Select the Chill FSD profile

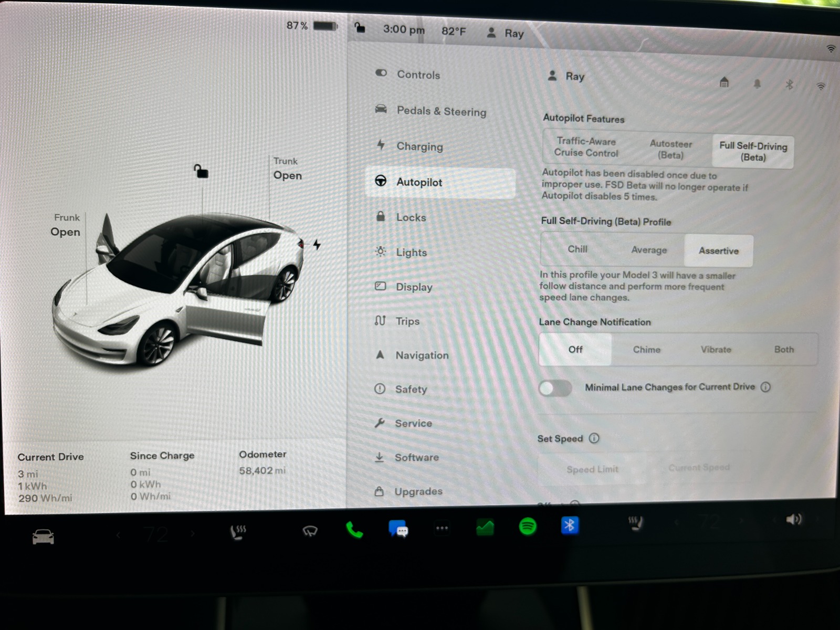(577, 249)
